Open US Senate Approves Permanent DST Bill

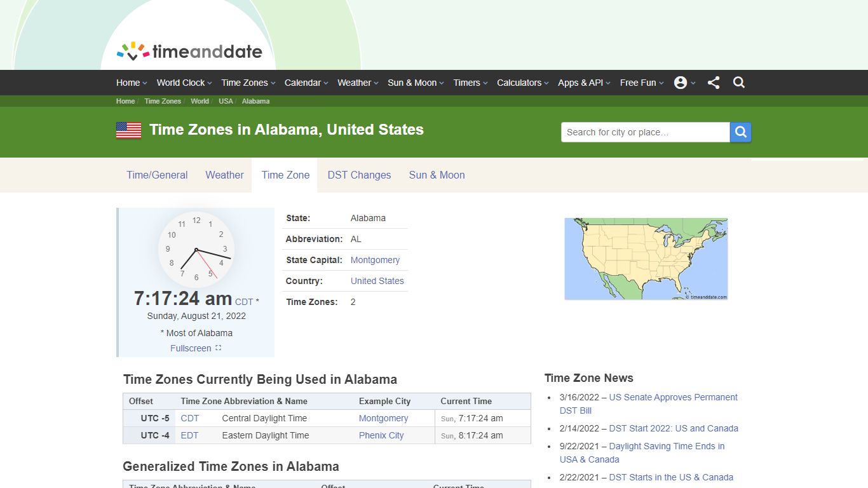649,404
